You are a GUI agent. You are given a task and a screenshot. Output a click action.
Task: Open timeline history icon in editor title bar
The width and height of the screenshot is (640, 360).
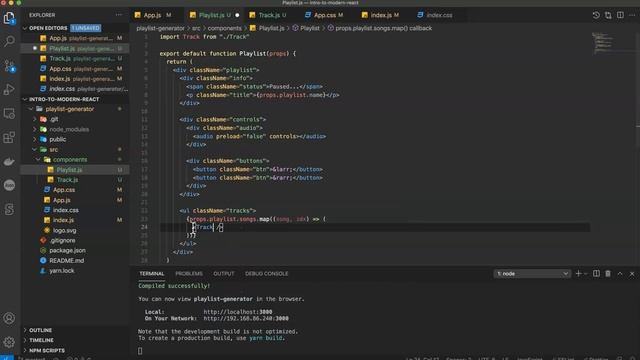tap(596, 15)
